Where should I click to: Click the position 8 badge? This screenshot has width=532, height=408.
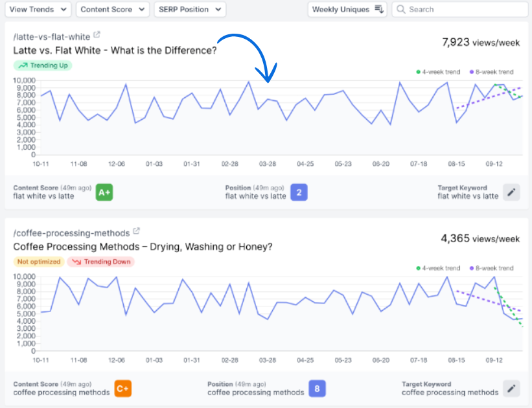(x=317, y=389)
